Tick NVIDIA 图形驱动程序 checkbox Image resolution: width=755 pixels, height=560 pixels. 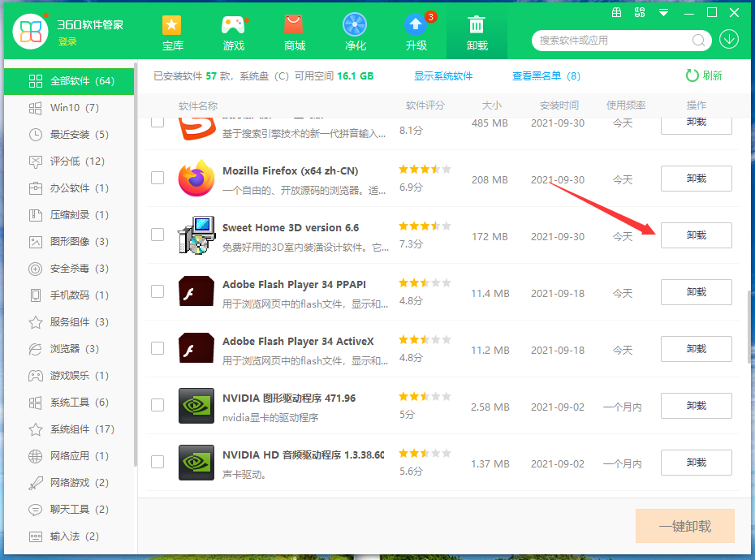click(157, 405)
